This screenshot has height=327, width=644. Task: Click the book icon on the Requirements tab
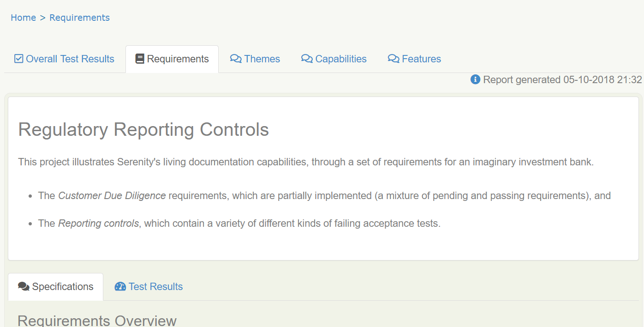click(x=140, y=59)
